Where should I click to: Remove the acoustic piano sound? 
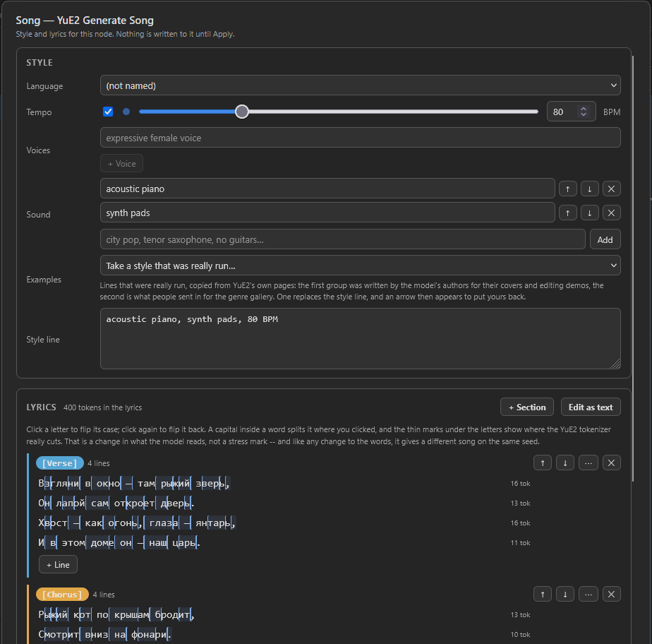click(x=611, y=189)
